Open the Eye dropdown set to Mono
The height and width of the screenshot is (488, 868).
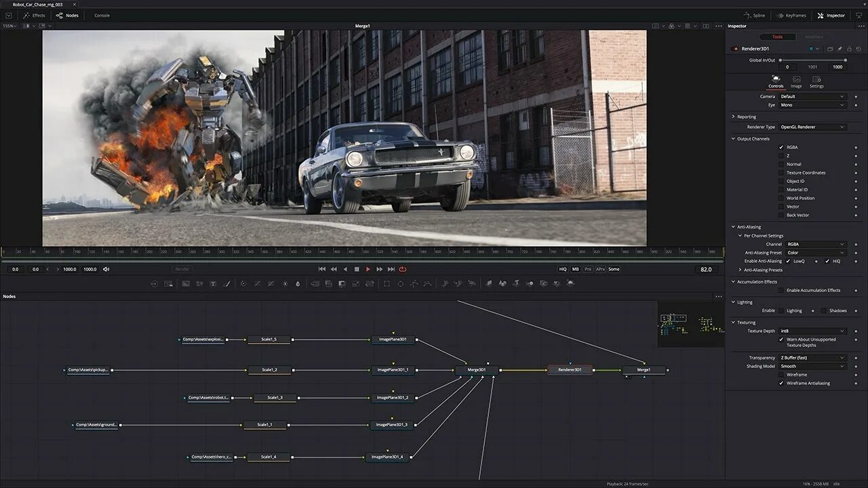pos(812,105)
